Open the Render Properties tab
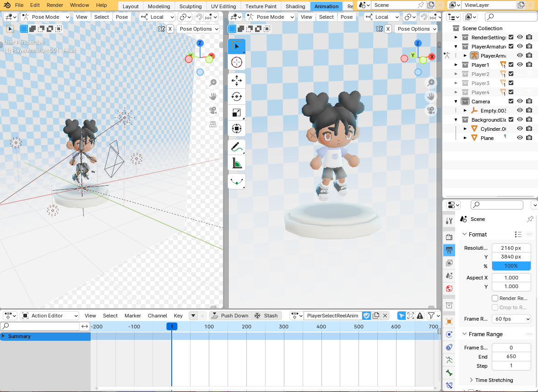This screenshot has width=538, height=392. coord(449,236)
